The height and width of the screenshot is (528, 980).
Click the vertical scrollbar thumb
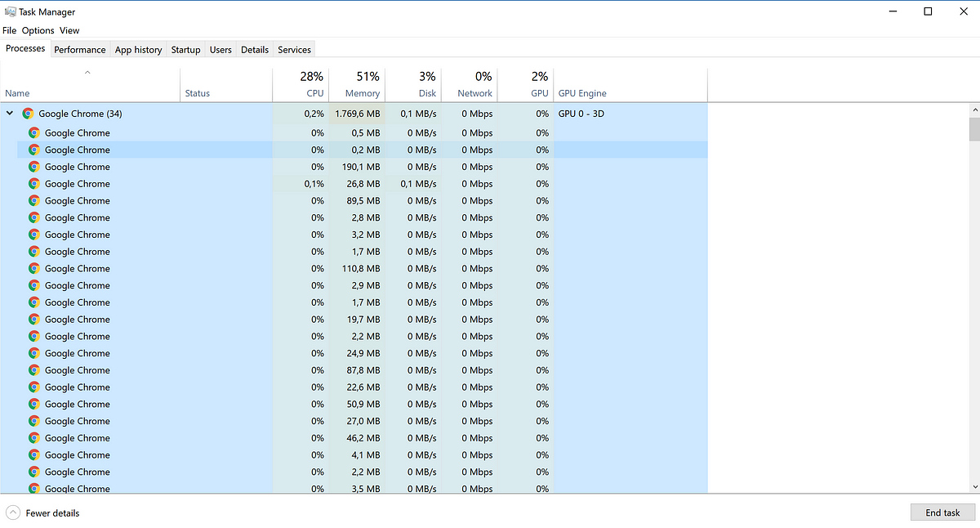click(x=973, y=129)
